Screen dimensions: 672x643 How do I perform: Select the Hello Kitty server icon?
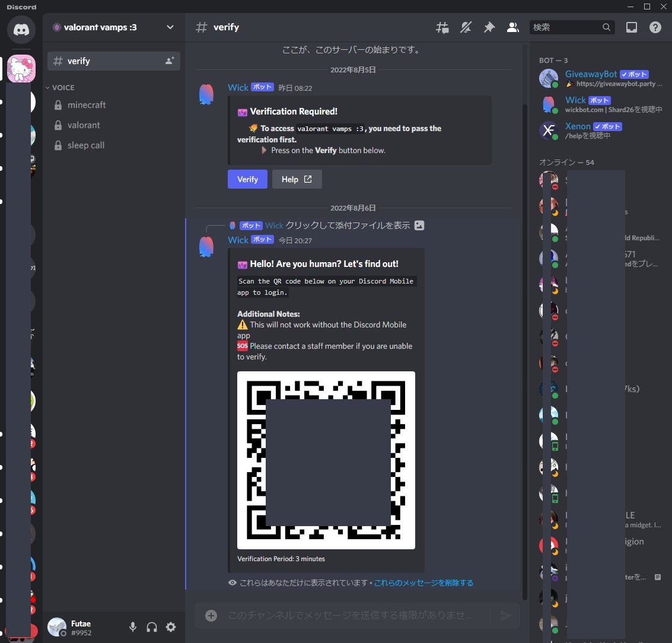[x=21, y=69]
